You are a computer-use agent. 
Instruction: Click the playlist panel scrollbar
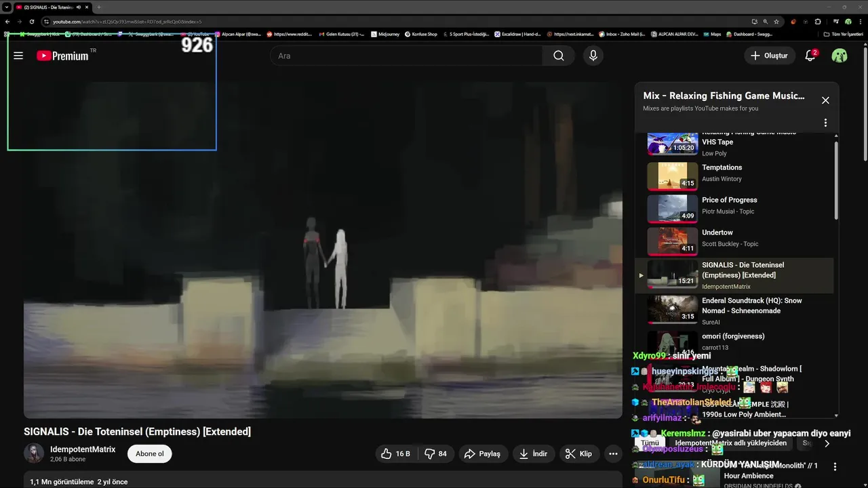836,180
